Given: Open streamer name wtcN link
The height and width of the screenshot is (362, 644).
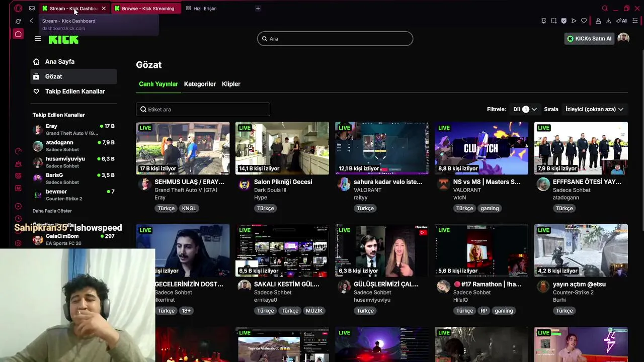Looking at the screenshot, I should (x=459, y=198).
